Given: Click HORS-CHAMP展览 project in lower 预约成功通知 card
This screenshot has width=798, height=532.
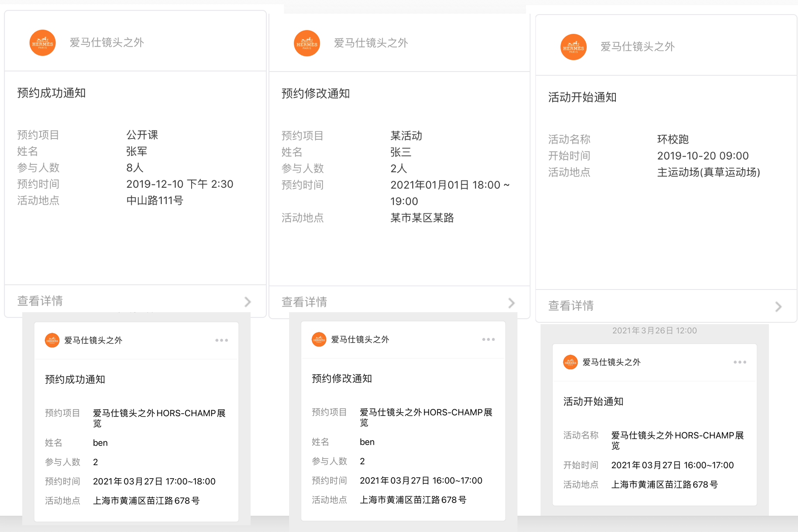Looking at the screenshot, I should pyautogui.click(x=160, y=418).
